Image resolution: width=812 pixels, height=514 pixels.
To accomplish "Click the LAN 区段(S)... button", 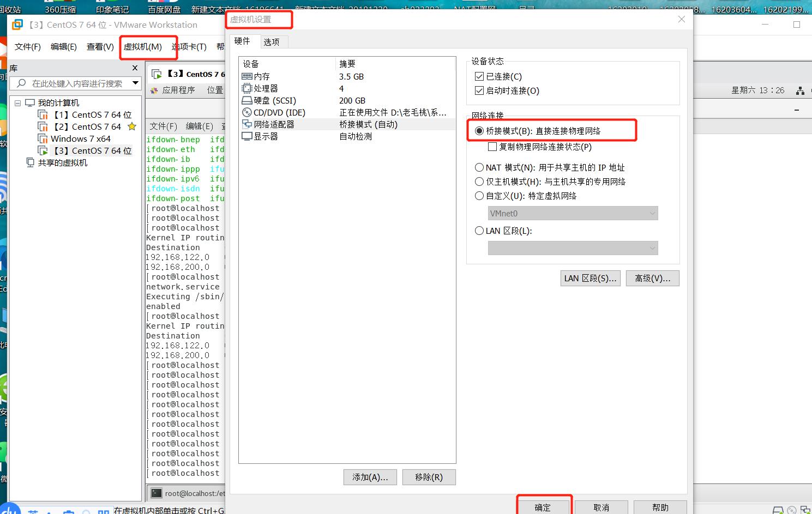I will click(x=591, y=278).
